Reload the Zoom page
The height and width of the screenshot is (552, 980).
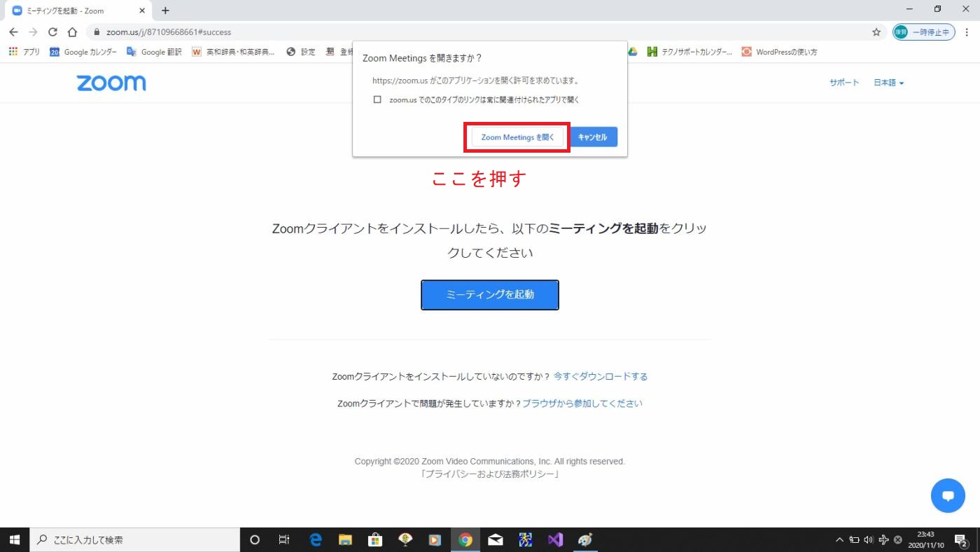tap(52, 32)
